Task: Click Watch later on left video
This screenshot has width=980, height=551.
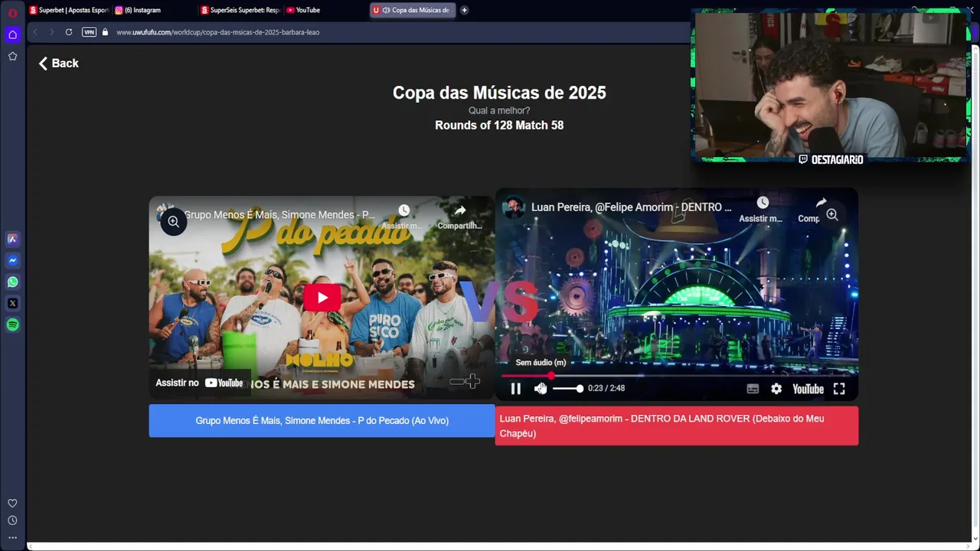Action: point(403,217)
